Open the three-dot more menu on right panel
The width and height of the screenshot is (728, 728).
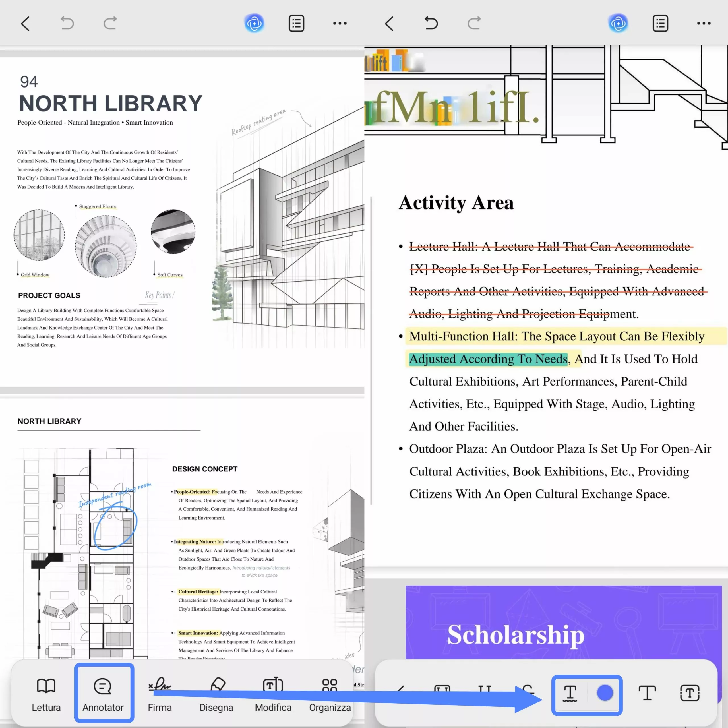click(x=704, y=23)
